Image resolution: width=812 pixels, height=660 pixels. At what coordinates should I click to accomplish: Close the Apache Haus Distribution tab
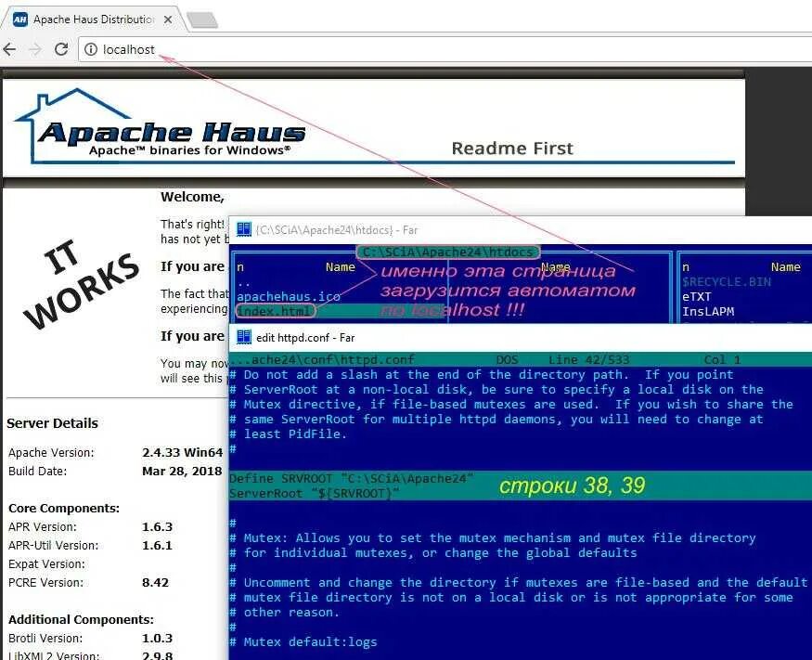[168, 19]
